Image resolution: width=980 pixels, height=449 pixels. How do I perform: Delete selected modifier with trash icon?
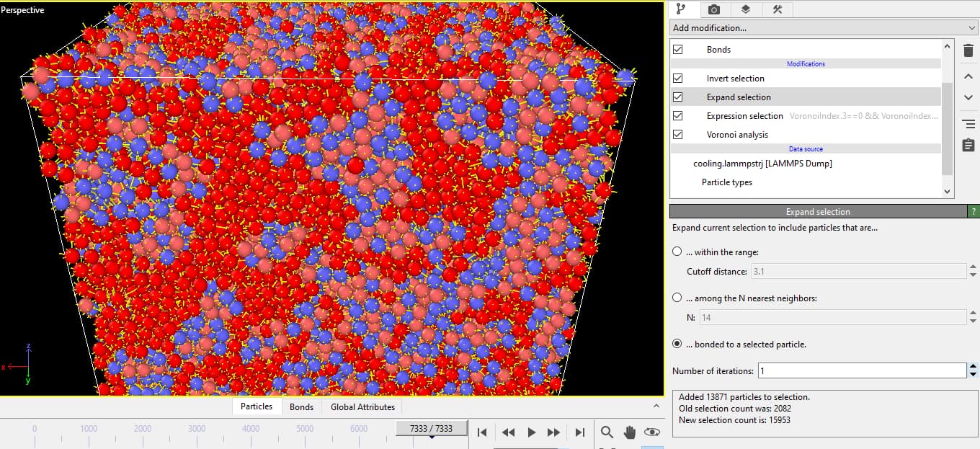(968, 50)
